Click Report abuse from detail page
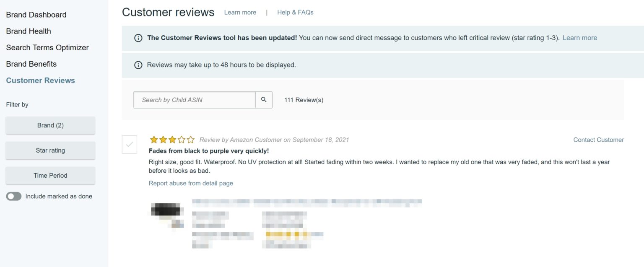 pyautogui.click(x=191, y=183)
